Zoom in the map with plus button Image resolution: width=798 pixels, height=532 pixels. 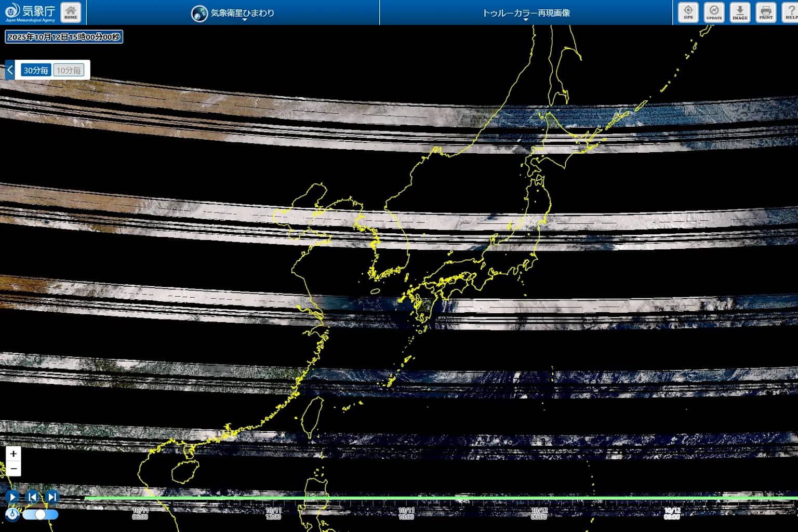click(14, 454)
